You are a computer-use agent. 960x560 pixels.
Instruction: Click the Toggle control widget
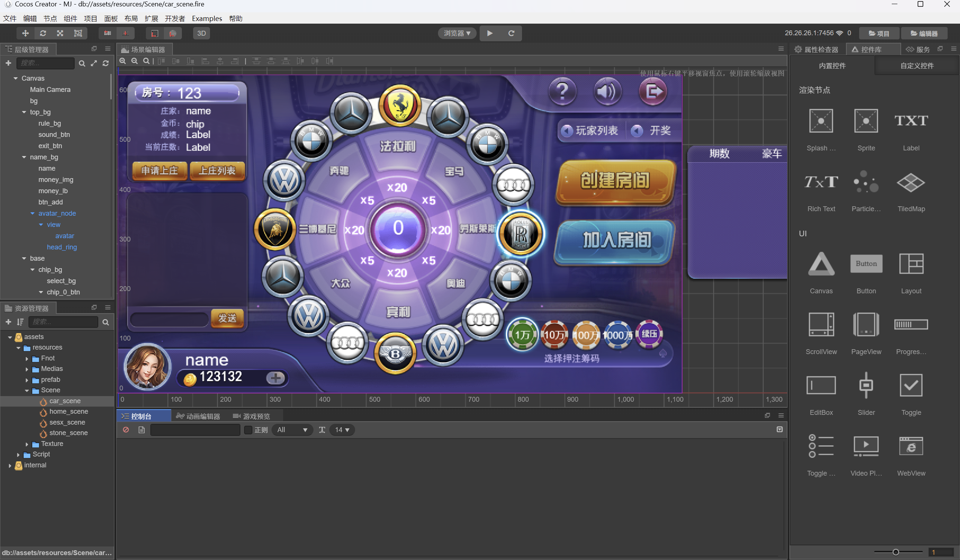click(911, 386)
